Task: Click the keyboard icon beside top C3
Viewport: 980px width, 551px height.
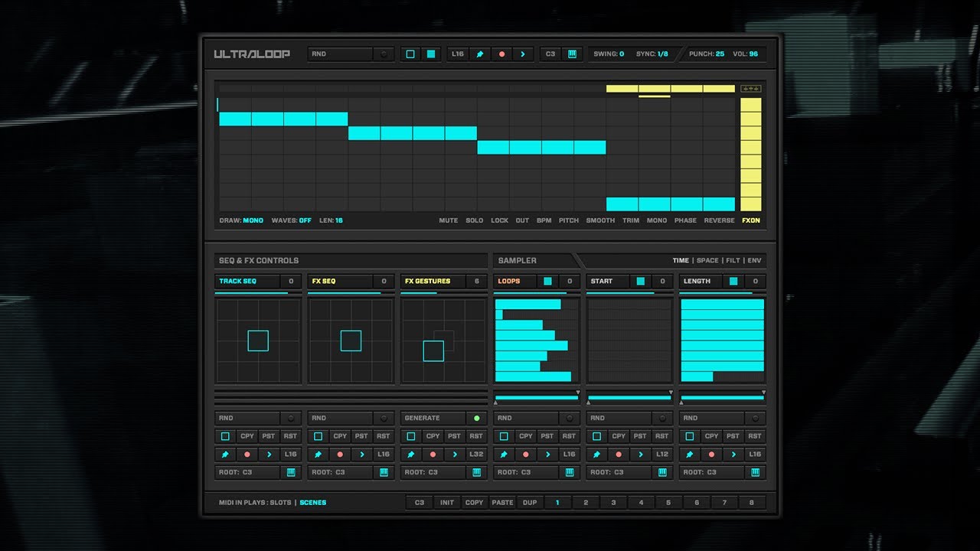Action: pos(572,54)
